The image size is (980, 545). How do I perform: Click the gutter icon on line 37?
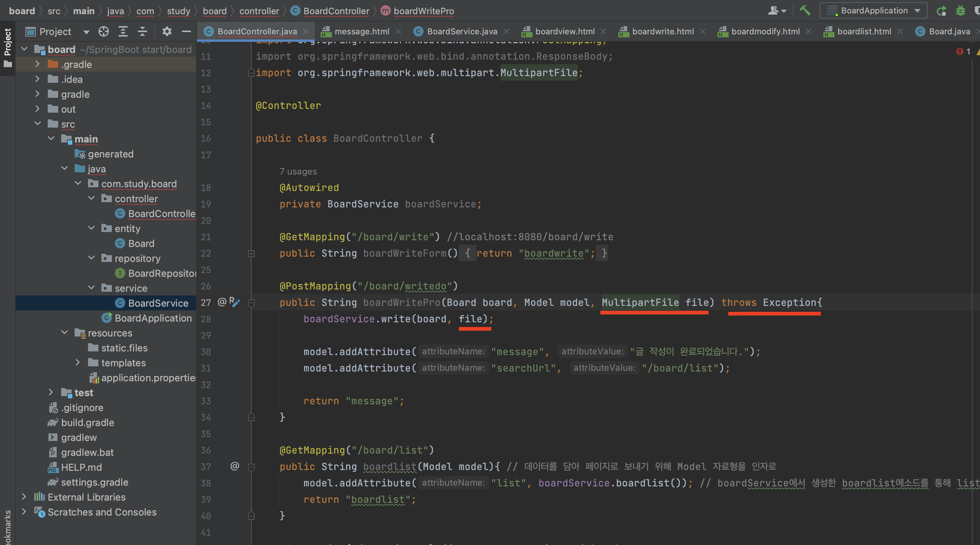(x=235, y=466)
